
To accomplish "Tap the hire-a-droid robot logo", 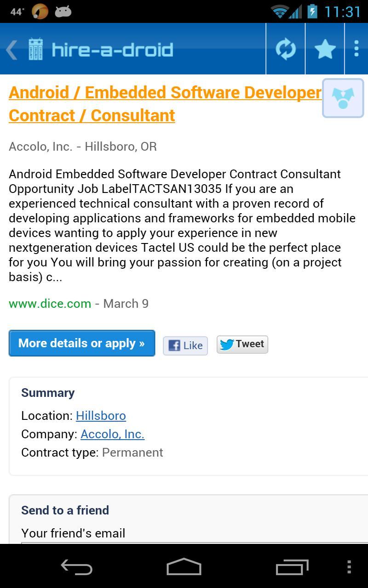I will click(x=35, y=49).
